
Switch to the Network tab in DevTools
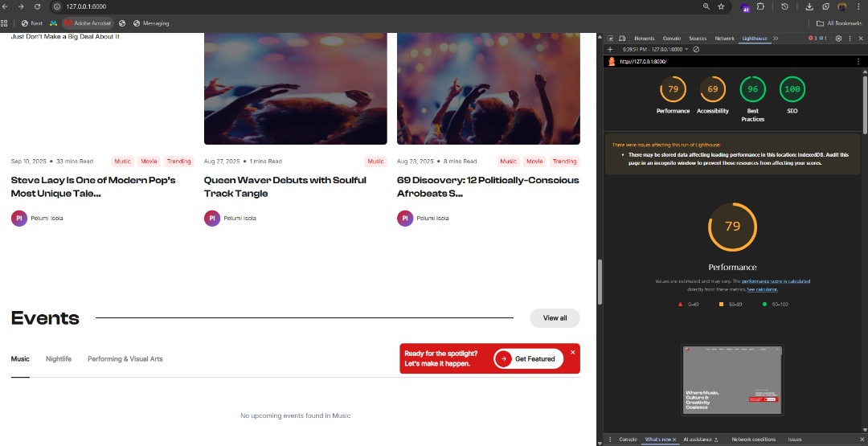point(724,38)
